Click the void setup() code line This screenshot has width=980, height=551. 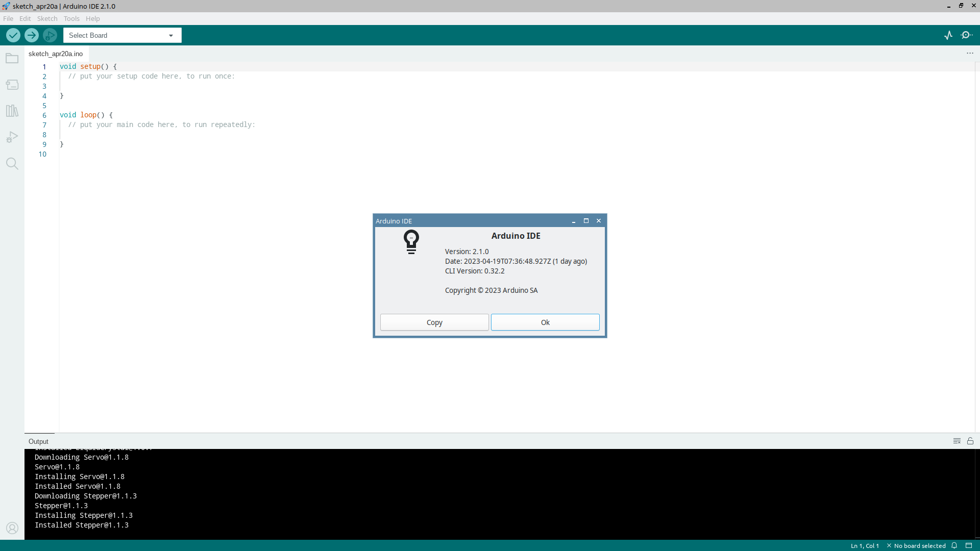(88, 66)
